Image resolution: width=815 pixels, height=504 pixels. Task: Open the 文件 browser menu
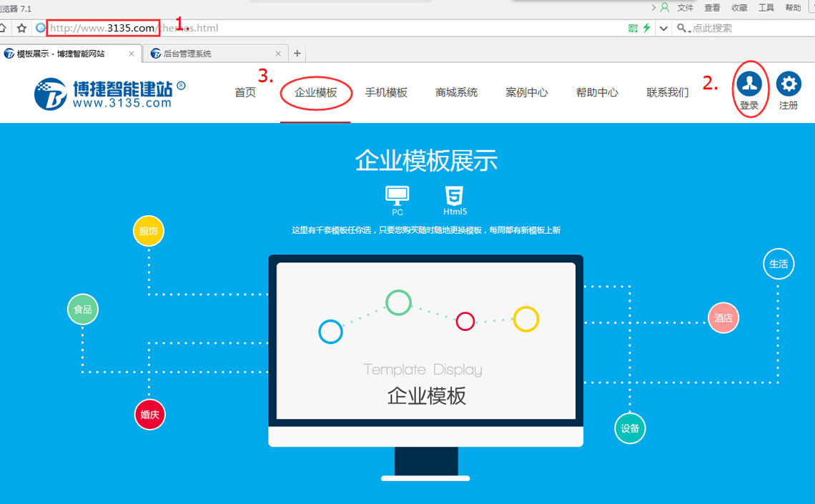click(686, 8)
